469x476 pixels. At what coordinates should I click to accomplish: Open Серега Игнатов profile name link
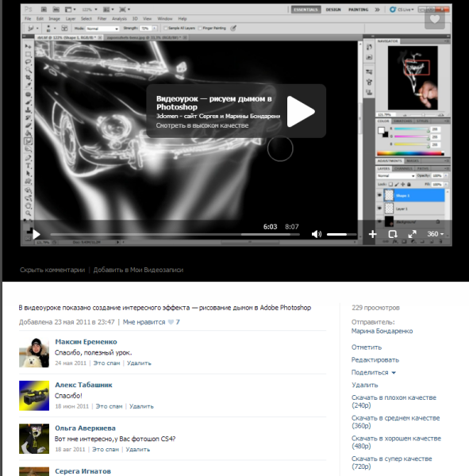[83, 471]
